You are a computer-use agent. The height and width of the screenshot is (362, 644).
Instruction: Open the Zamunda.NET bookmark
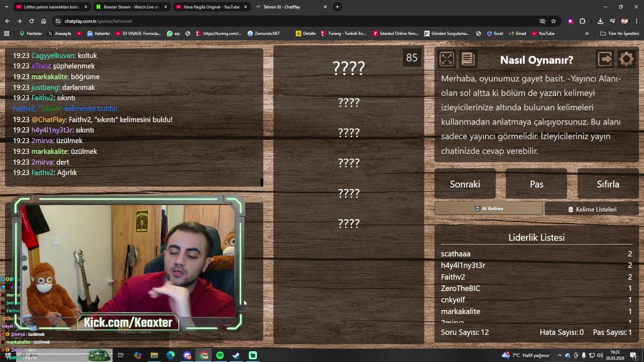point(264,34)
